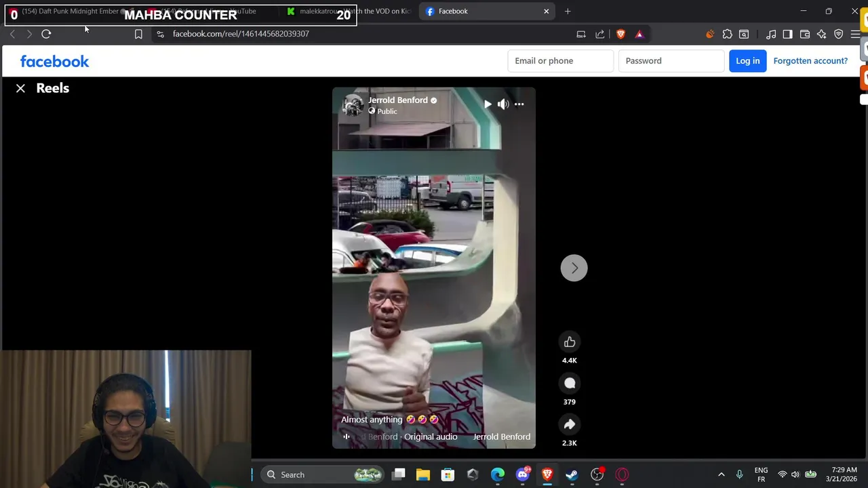Open Jerrold Benford's profile name
This screenshot has width=868, height=488.
(x=398, y=100)
